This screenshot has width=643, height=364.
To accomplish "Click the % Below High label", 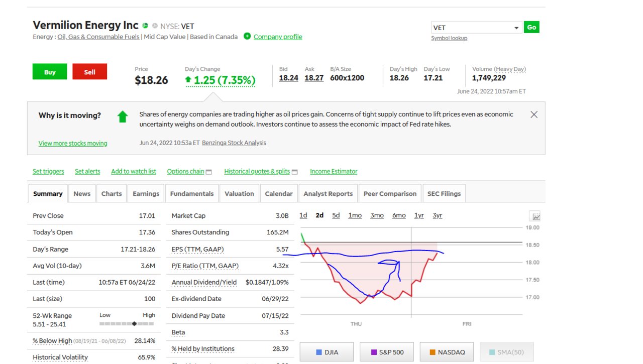I will [x=52, y=341].
